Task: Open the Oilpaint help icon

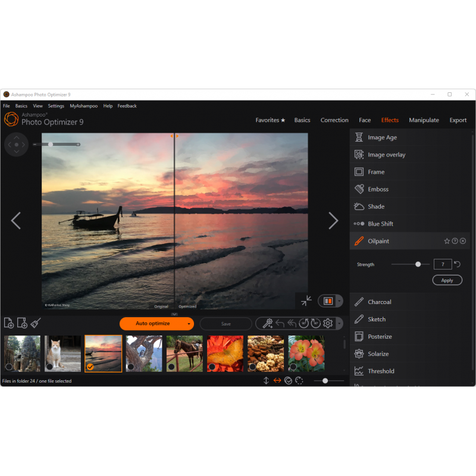Action: 455,241
